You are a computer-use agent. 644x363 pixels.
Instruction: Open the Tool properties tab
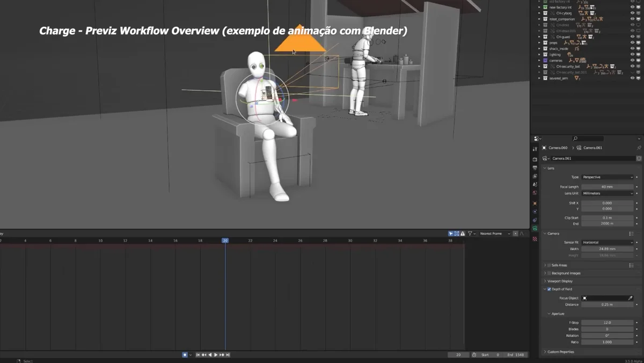point(535,149)
